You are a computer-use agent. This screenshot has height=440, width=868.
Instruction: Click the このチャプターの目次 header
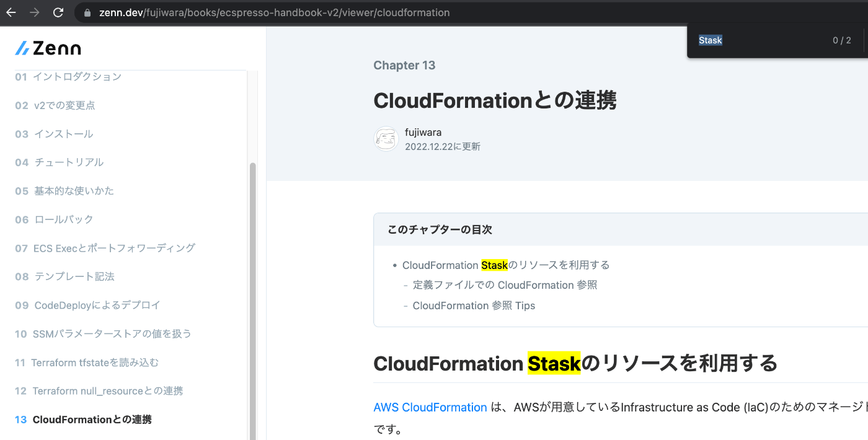point(440,229)
